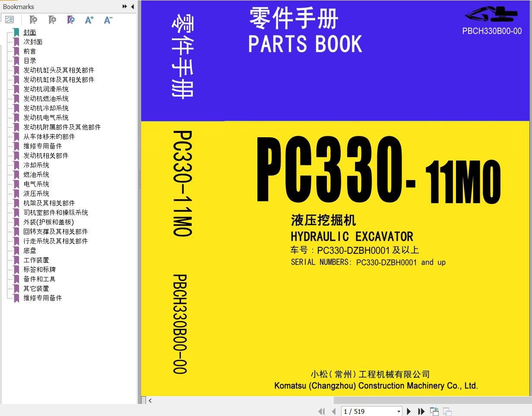Open the 发动机缸头及其相关部件 bookmark

point(59,70)
